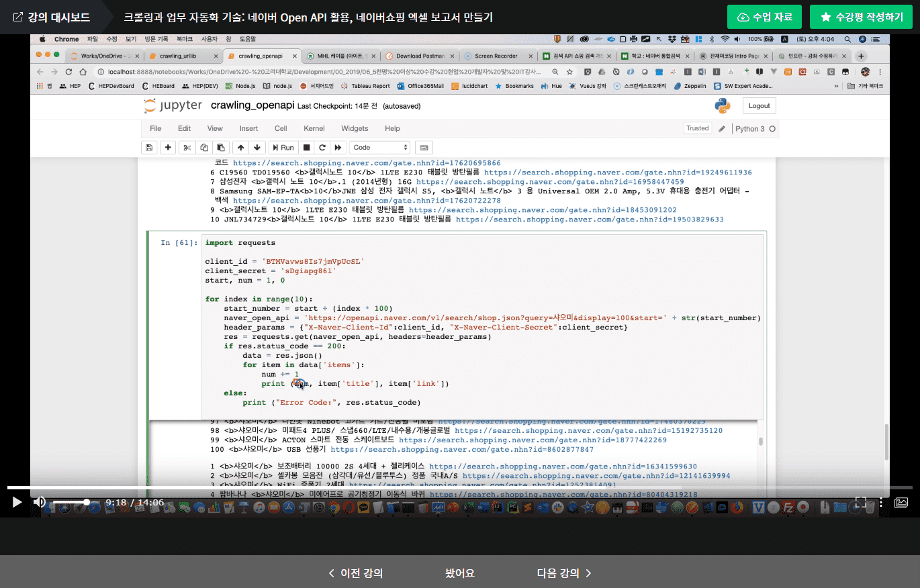
Task: Move the selected cell up
Action: (240, 147)
